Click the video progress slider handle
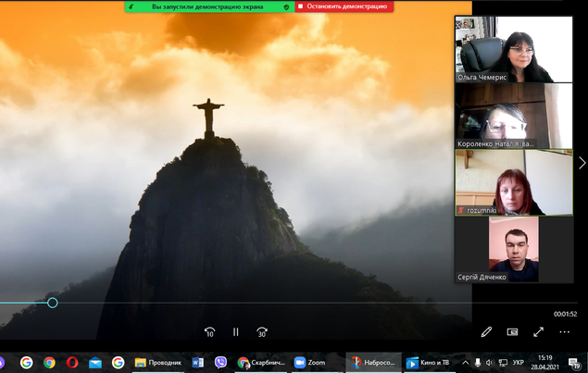Screen dimensions: 588x373 tap(53, 303)
